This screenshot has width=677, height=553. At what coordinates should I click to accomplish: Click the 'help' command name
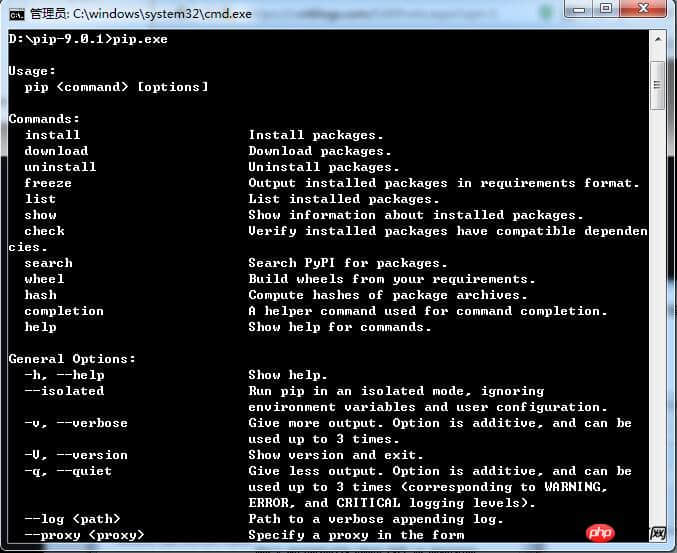pos(40,327)
